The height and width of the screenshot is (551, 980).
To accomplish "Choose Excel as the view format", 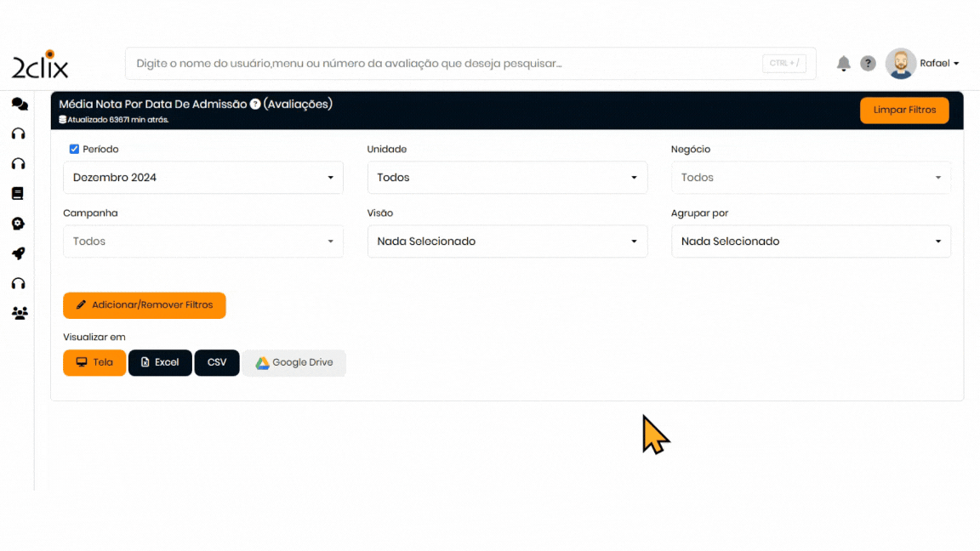I will tap(160, 362).
